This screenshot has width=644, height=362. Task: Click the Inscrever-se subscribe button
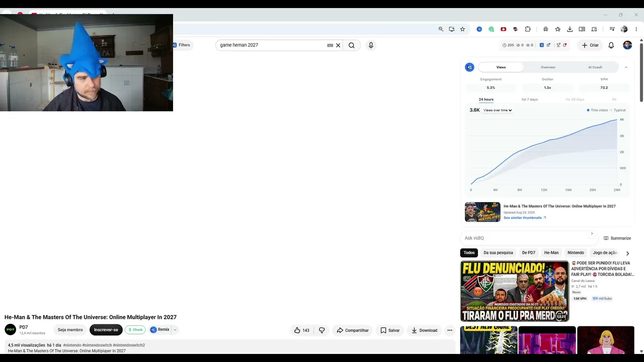tap(106, 330)
